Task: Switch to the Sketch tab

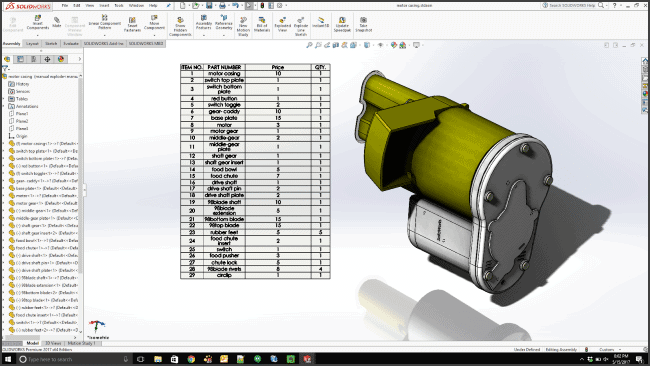Action: pyautogui.click(x=51, y=44)
